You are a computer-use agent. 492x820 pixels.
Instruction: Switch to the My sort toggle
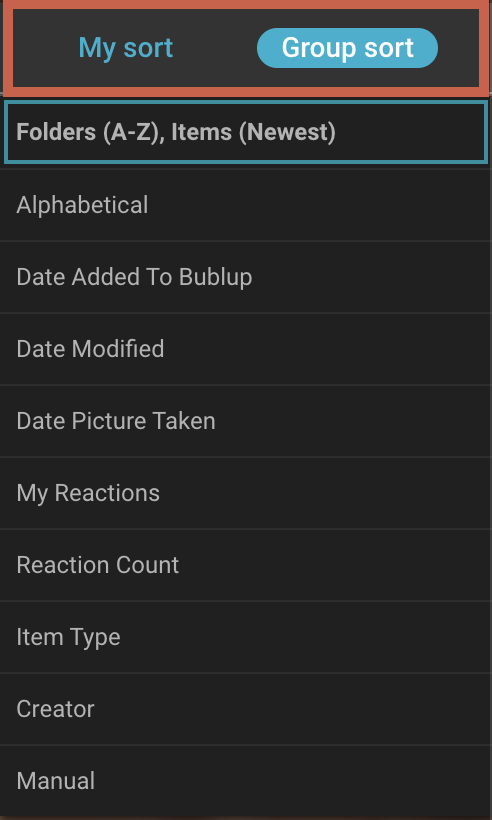[125, 48]
